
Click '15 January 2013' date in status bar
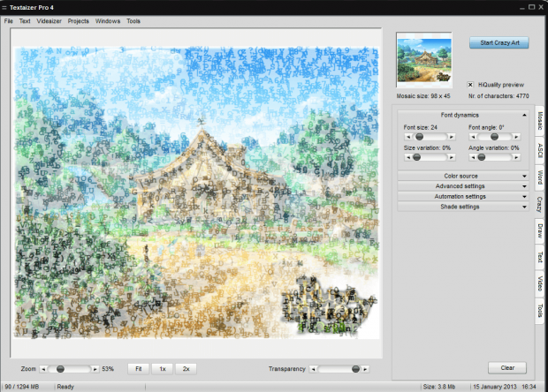(495, 387)
